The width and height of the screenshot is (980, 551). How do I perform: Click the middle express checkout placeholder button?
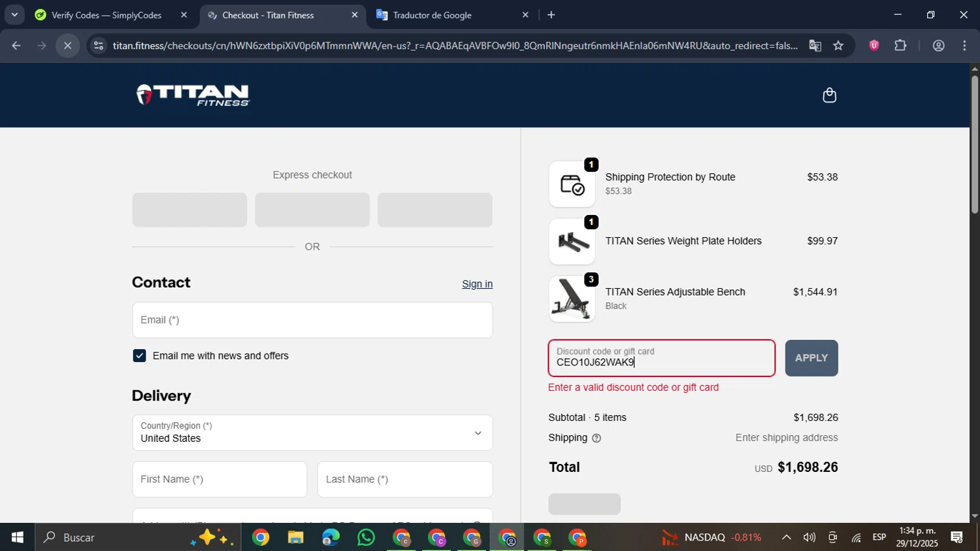coord(312,210)
